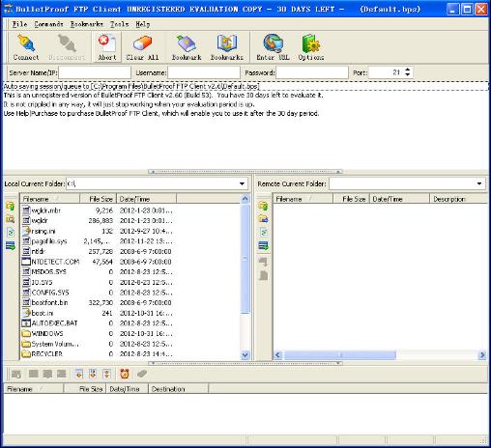Click the icon right of the alarm clock
This screenshot has width=491, height=448.
pos(141,374)
